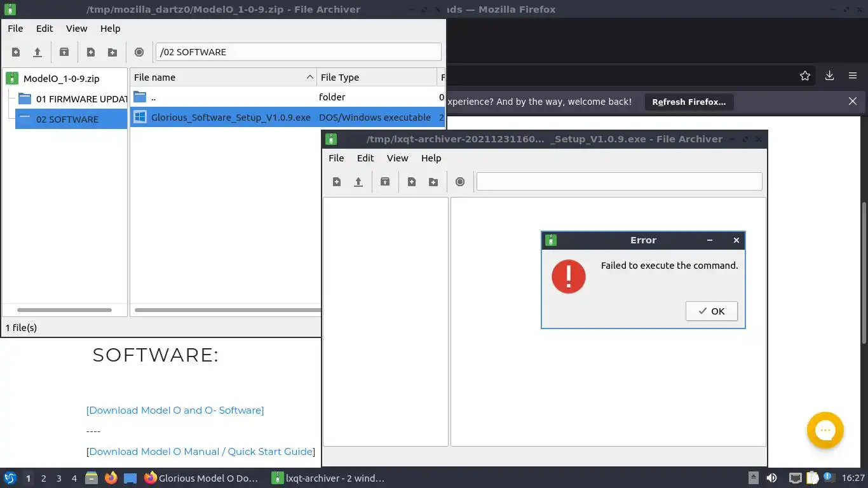Click open archive icon in ModelO zip window

[x=37, y=52]
